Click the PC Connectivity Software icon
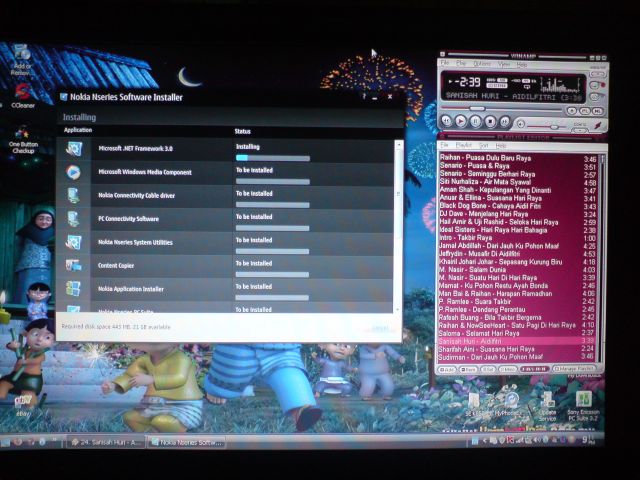 (x=73, y=219)
